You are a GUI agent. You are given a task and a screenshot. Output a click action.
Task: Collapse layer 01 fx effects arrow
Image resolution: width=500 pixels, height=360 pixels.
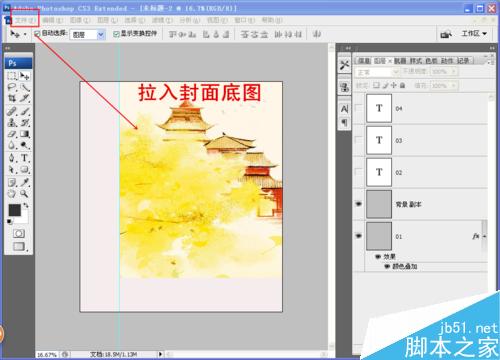484,236
